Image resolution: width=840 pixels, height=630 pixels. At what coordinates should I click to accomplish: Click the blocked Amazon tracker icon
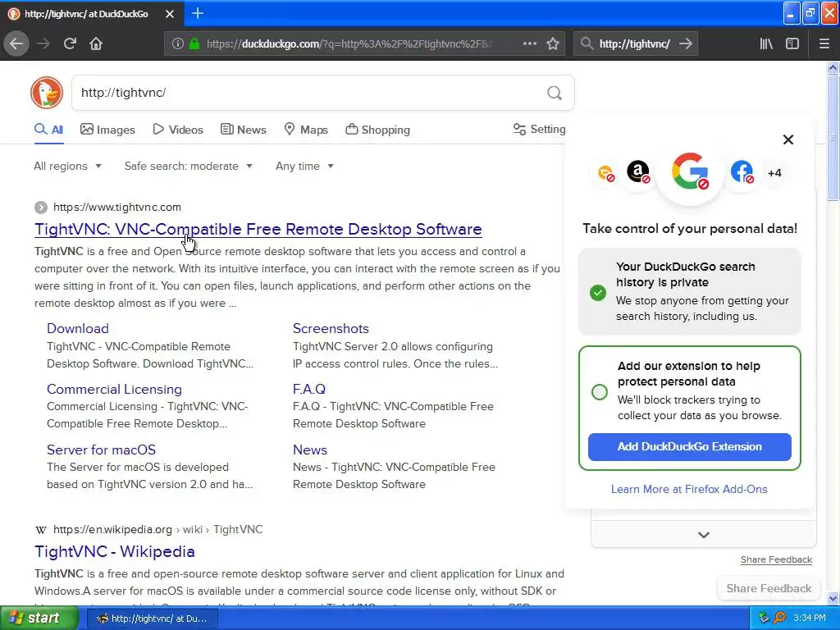point(638,172)
